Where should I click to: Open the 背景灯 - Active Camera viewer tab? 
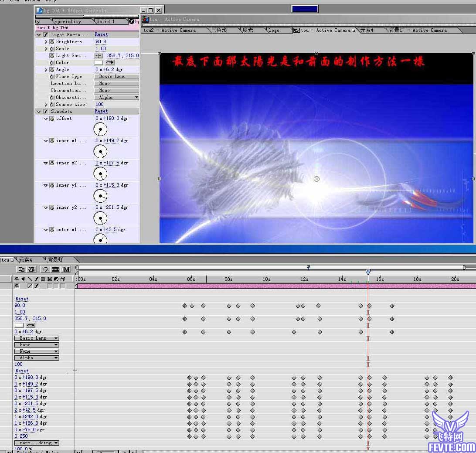coord(418,31)
